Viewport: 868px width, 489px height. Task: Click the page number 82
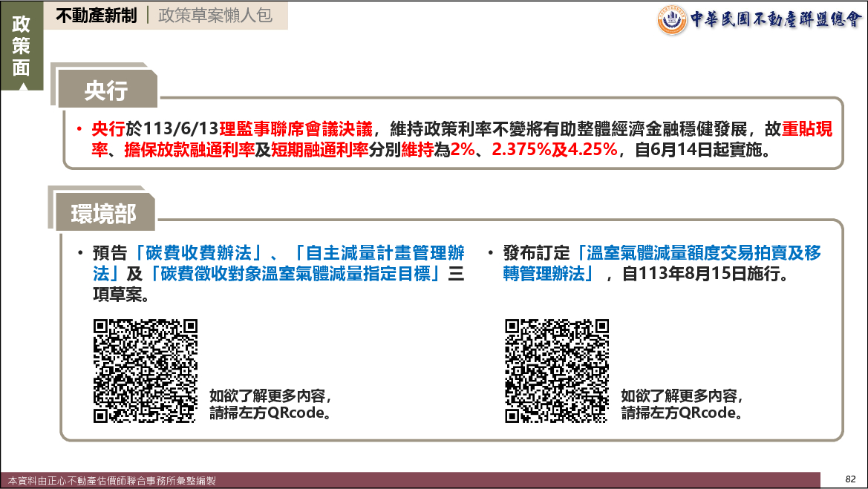[x=851, y=479]
